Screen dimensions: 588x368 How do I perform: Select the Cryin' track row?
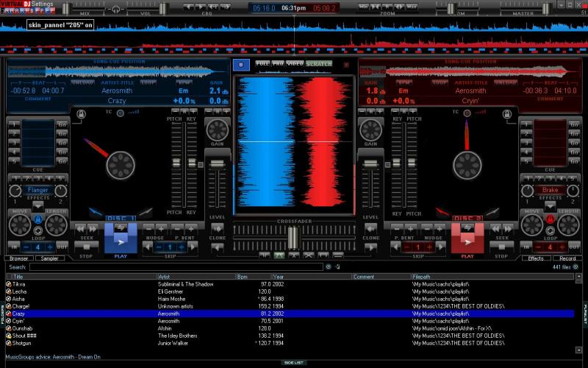[x=290, y=321]
